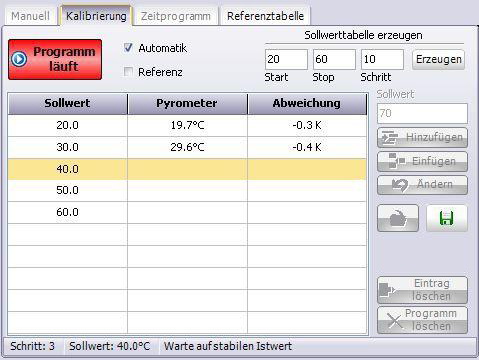The image size is (479, 360).
Task: Click the Einfügen insert-row icon
Action: pyautogui.click(x=397, y=161)
